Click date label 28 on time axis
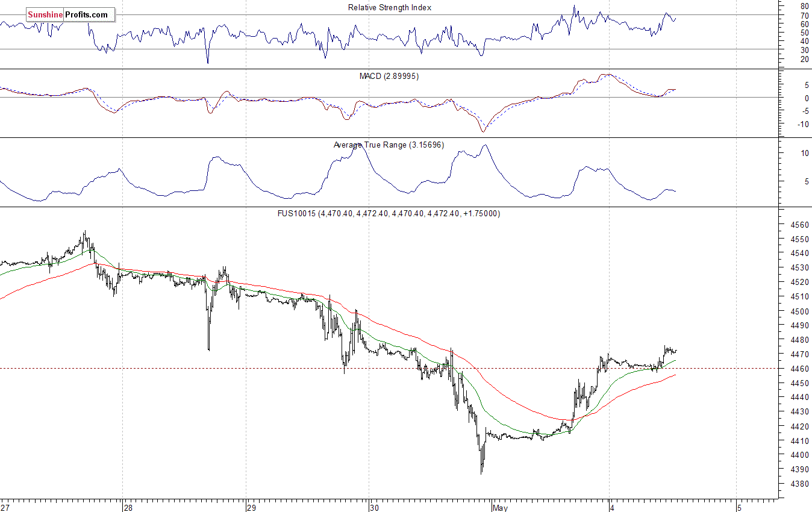Screen dimensions: 812x512 (128, 508)
